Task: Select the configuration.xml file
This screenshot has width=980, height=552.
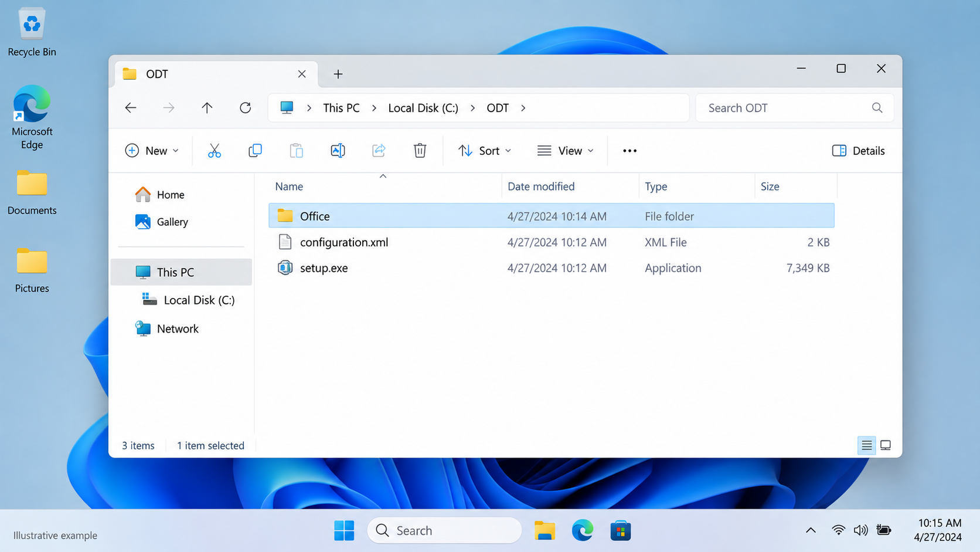Action: pos(551,242)
